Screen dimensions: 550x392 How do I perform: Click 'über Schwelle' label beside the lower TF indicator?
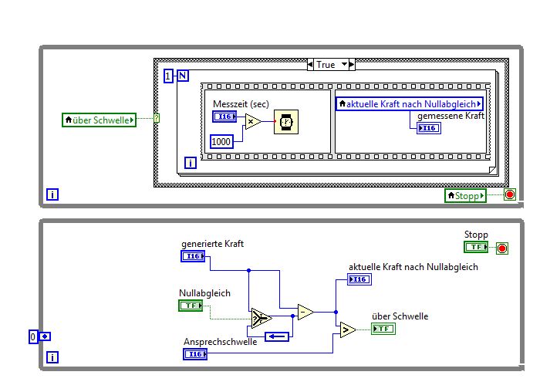pos(400,316)
